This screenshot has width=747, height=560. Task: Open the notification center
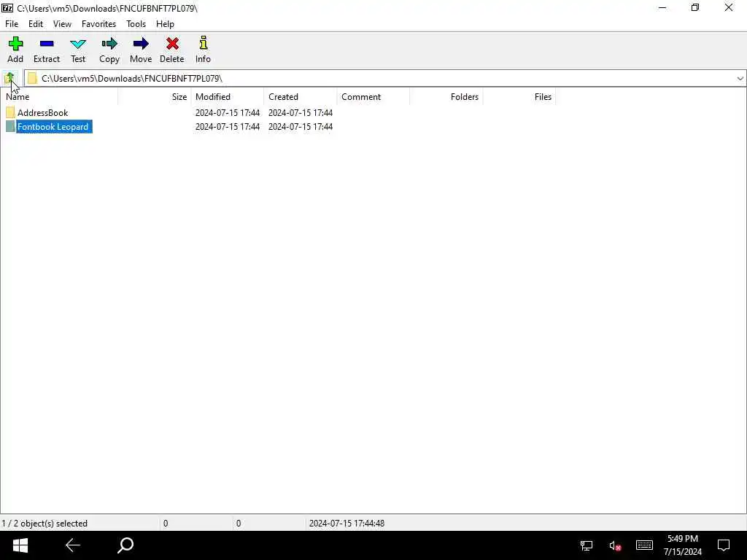tap(724, 545)
